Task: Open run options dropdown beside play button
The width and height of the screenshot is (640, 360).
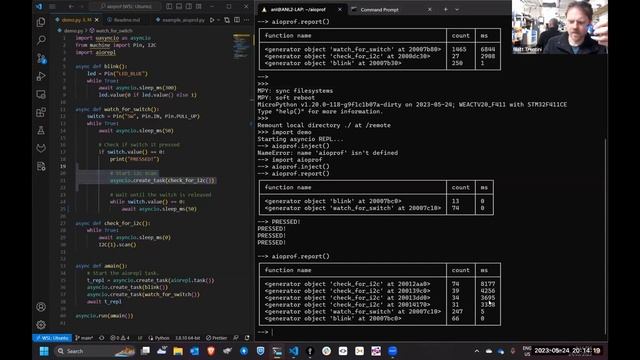Action: [218, 20]
